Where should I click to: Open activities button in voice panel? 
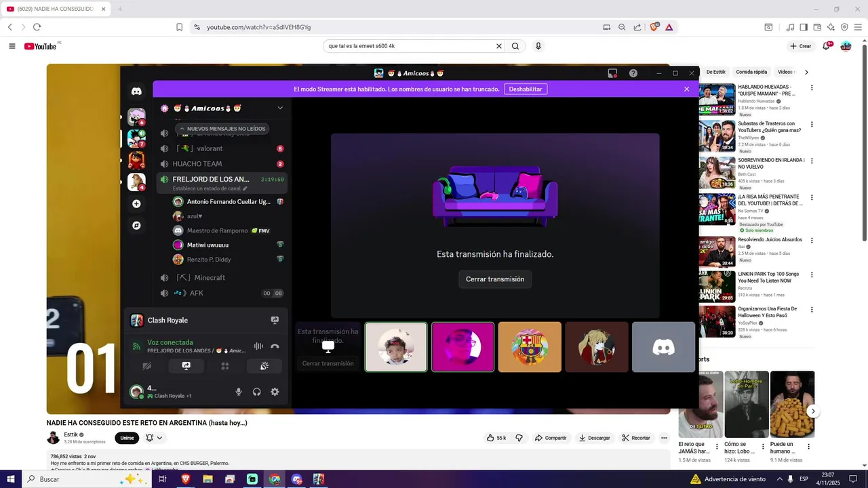pos(225,366)
